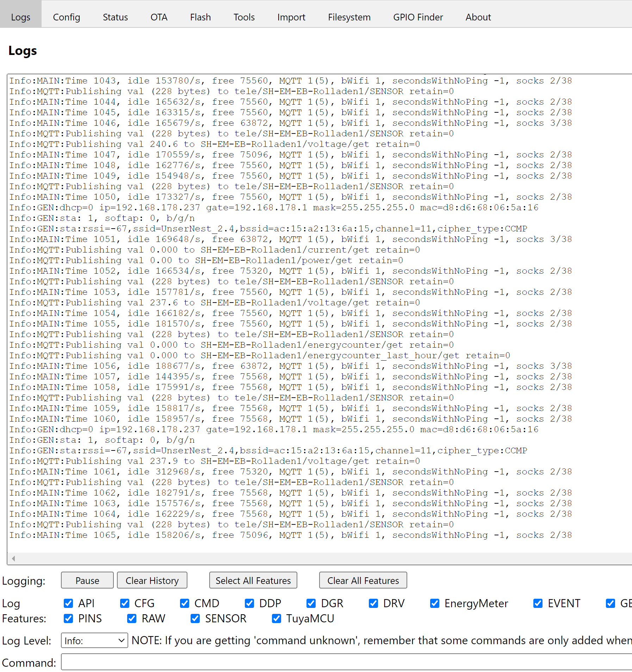Click the Clear History button

tap(152, 580)
